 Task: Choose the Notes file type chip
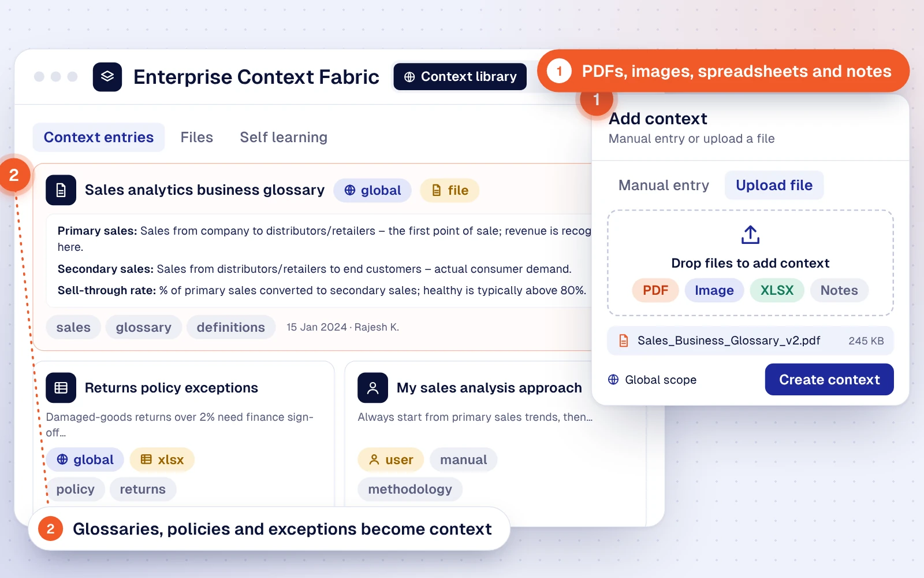pos(839,291)
